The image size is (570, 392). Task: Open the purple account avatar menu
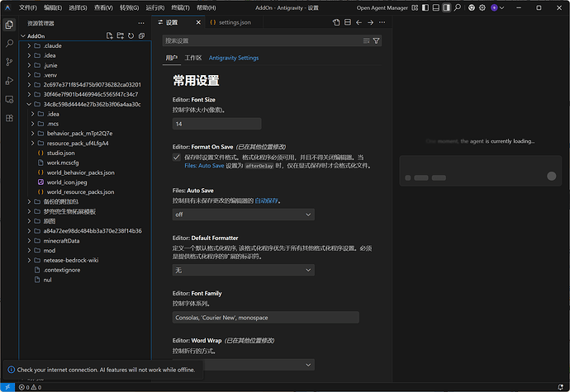497,7
